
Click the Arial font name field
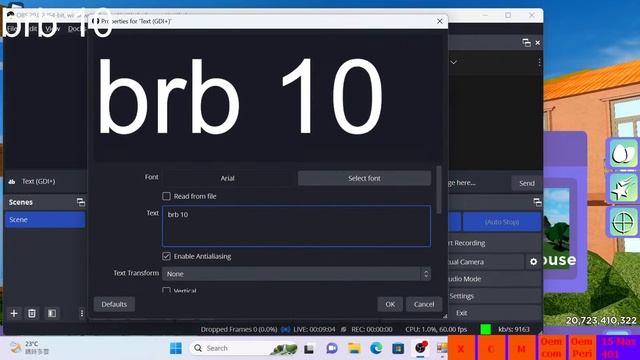pos(227,178)
